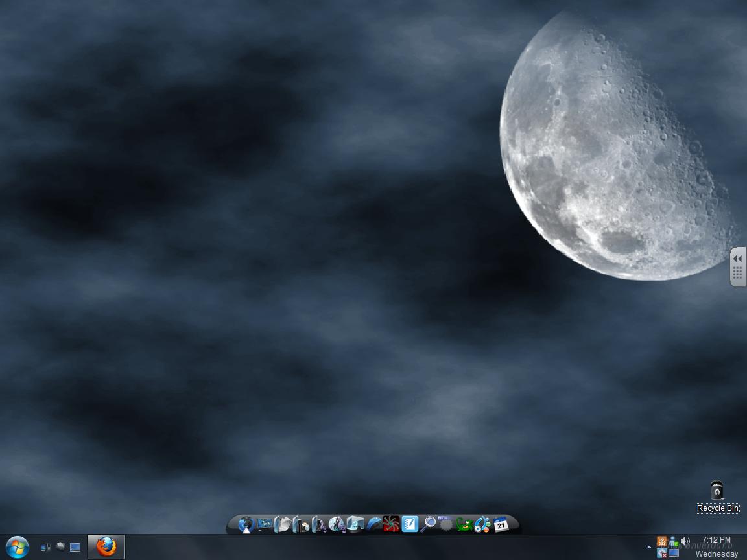Click the globe icon at dock's left end
The height and width of the screenshot is (560, 747).
[245, 524]
